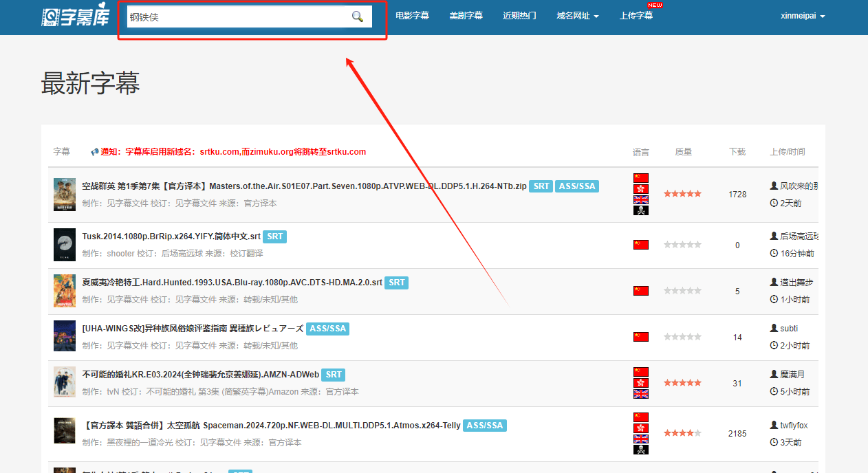Click the 上传字幕 upload link

636,16
